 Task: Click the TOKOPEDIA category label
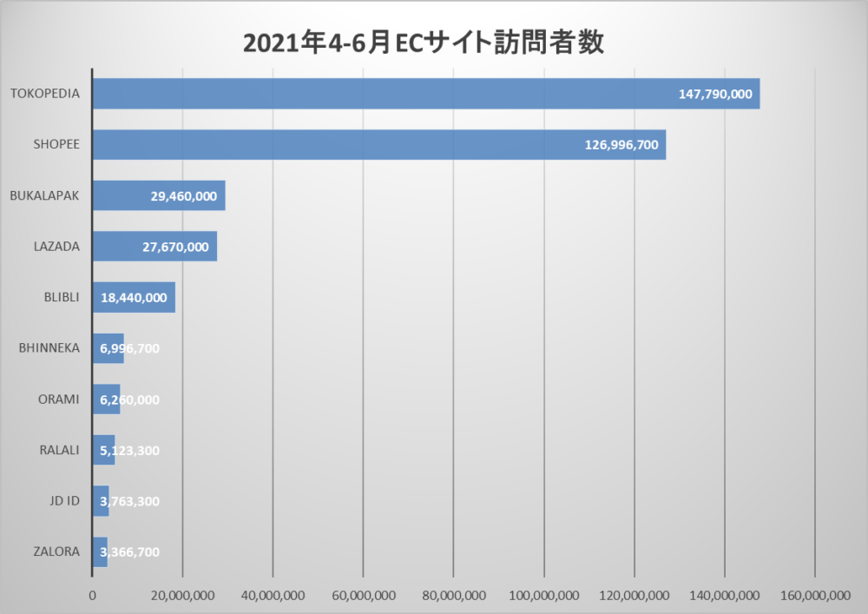[x=45, y=94]
